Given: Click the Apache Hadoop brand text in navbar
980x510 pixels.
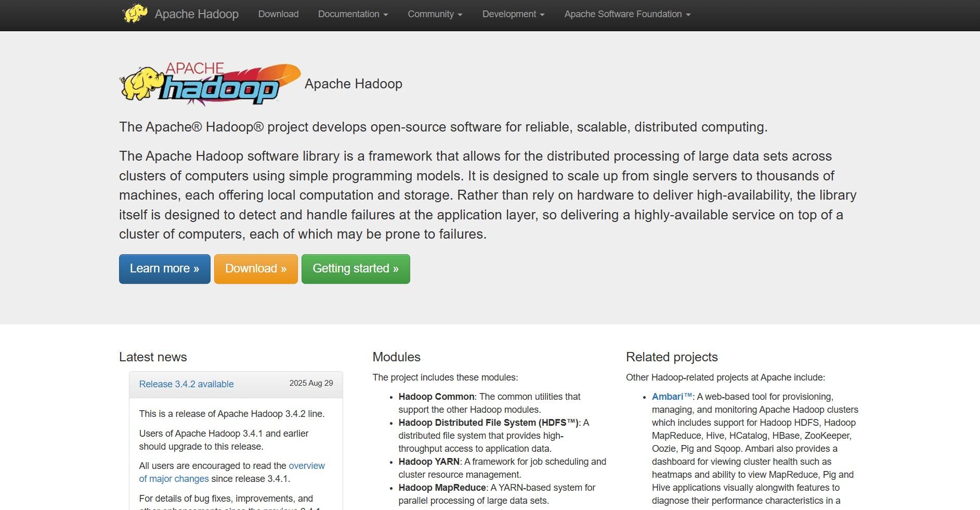Looking at the screenshot, I should (197, 14).
